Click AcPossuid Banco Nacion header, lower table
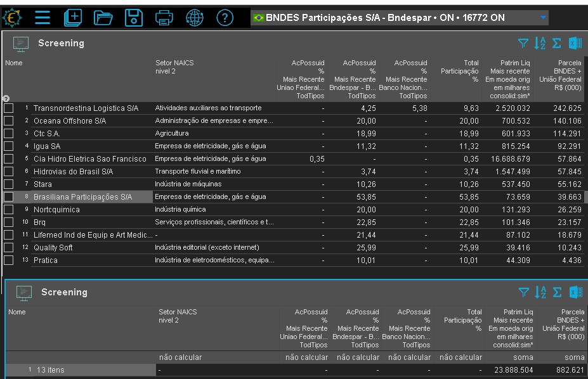The image size is (588, 379). pos(407,328)
